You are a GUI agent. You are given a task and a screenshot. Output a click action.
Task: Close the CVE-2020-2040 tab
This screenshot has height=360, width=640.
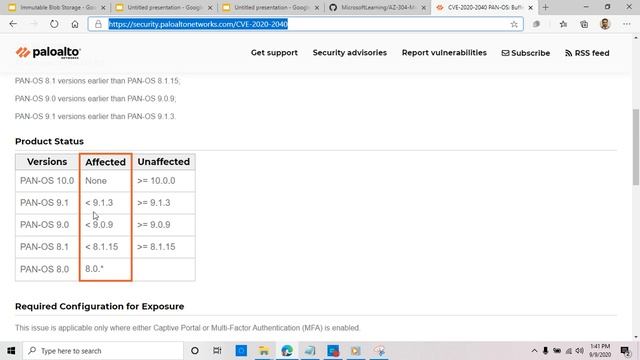click(x=530, y=7)
